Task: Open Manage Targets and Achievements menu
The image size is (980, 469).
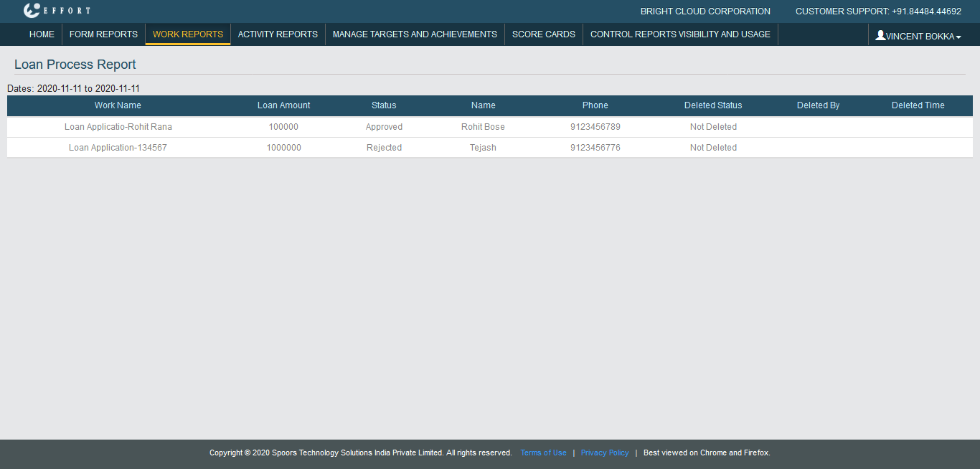Action: pos(415,34)
